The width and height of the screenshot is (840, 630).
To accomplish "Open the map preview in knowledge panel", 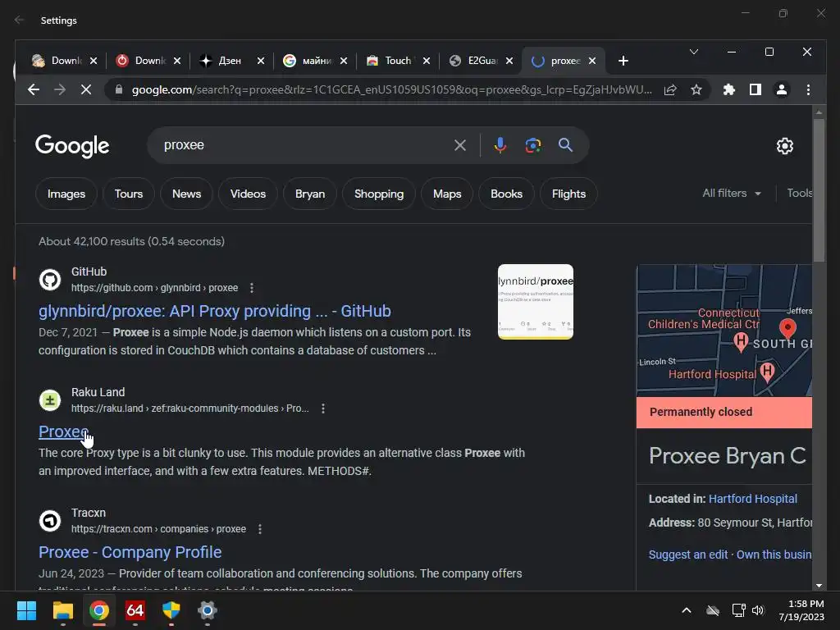I will coord(724,331).
